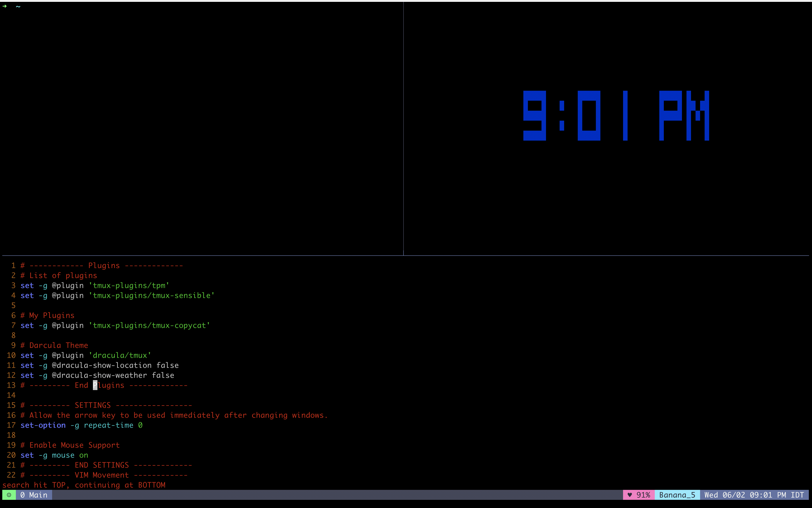Click the '# ------------ Plugins' header comment on line 1
The image size is (812, 508).
(x=102, y=265)
